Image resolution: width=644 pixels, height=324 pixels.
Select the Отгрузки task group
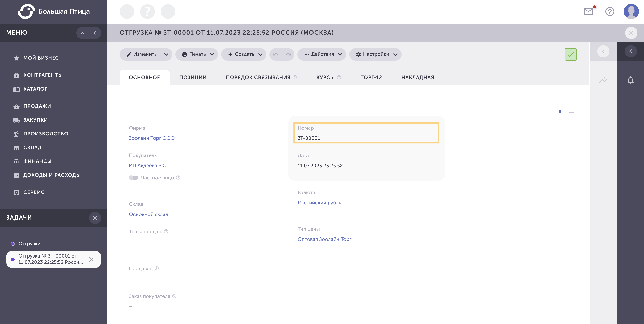coord(29,244)
